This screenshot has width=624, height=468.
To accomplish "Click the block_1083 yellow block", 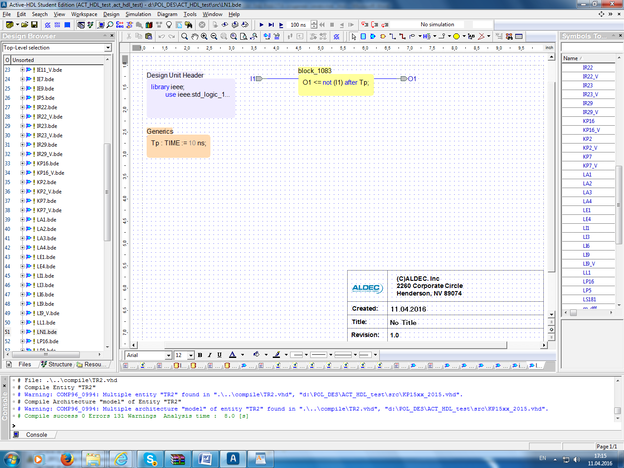I will [x=336, y=83].
